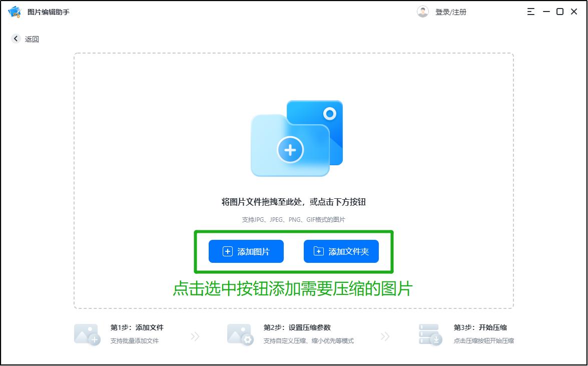Click the chevron arrows between step 2 and step 3
This screenshot has height=366, width=588.
(x=385, y=336)
